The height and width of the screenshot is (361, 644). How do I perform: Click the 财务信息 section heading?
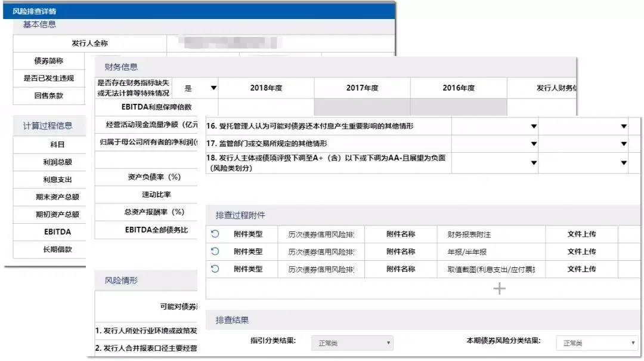[x=120, y=67]
